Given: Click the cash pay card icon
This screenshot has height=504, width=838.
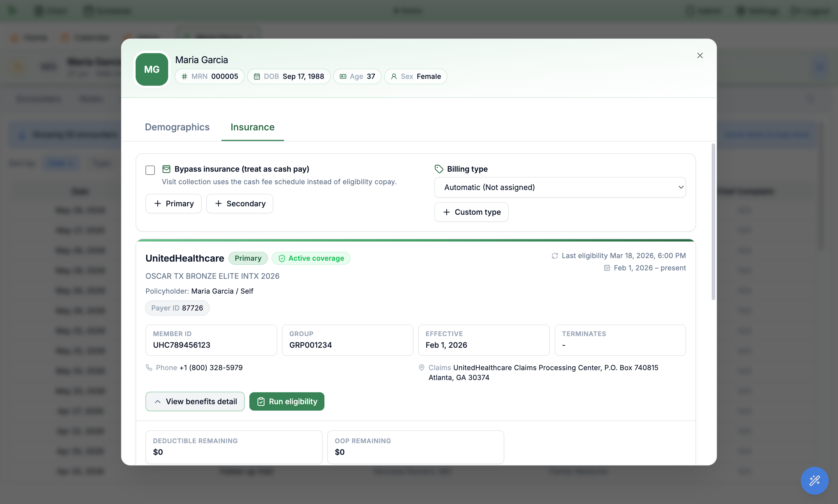Looking at the screenshot, I should point(166,169).
